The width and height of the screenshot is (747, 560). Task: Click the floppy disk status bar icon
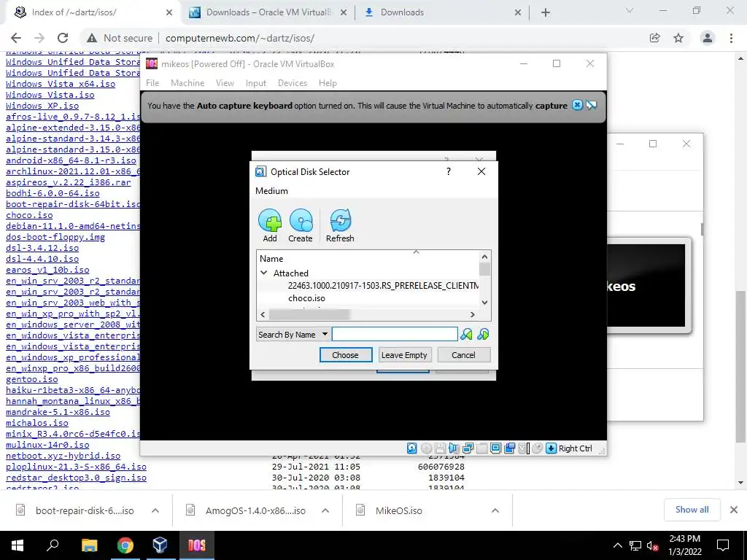click(440, 448)
